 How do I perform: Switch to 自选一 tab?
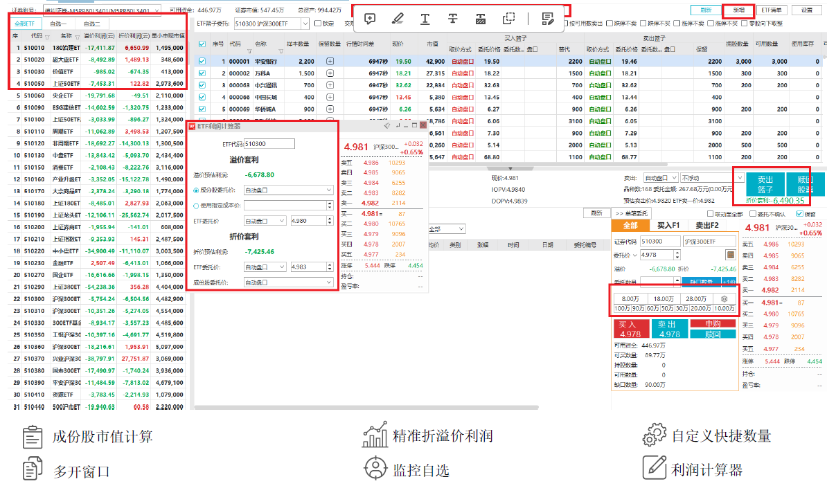tap(58, 24)
